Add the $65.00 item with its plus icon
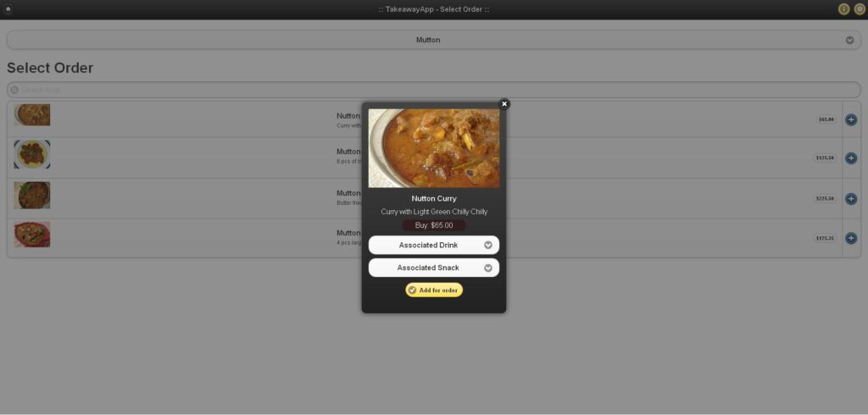Screen dimensions: 868x415 pyautogui.click(x=851, y=119)
